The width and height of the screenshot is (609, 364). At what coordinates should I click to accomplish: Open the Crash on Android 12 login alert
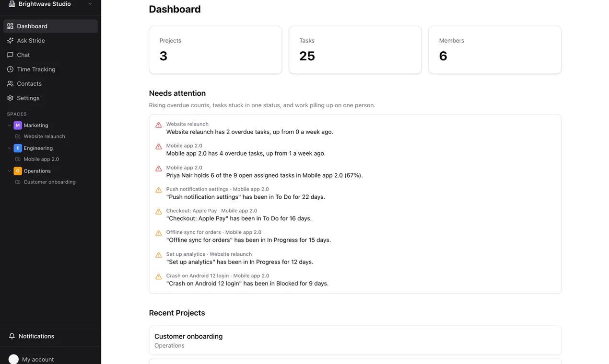click(355, 280)
